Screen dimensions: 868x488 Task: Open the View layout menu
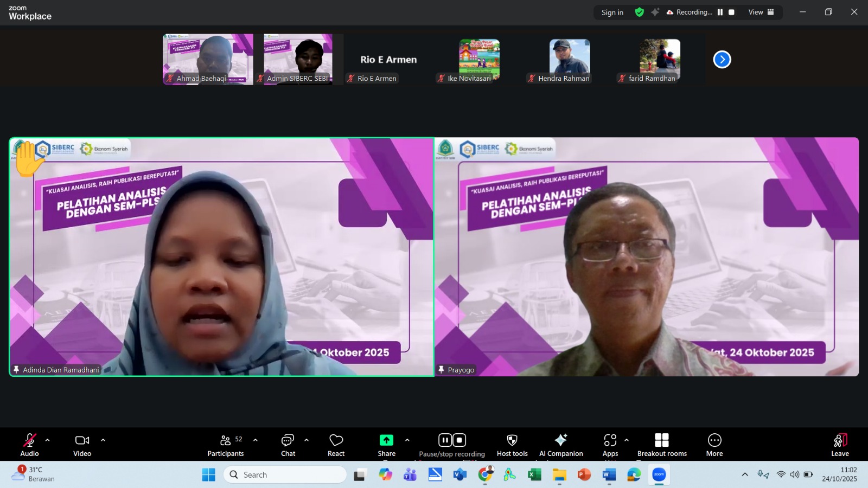click(761, 12)
